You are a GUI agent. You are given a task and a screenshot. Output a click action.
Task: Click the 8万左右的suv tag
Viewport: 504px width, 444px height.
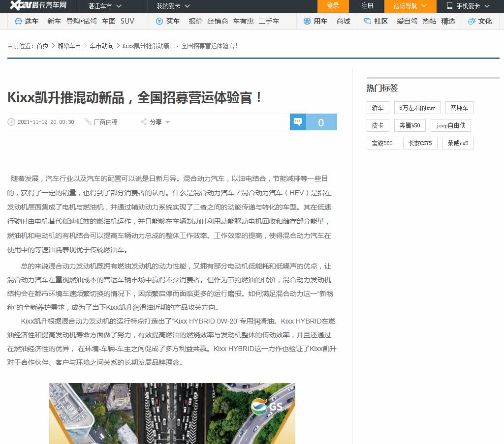[417, 108]
